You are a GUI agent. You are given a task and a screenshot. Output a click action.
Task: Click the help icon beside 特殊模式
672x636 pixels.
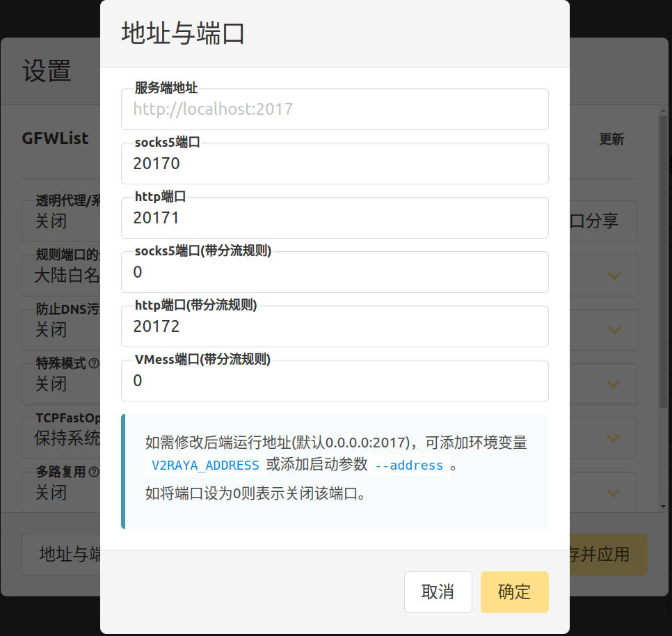[94, 364]
